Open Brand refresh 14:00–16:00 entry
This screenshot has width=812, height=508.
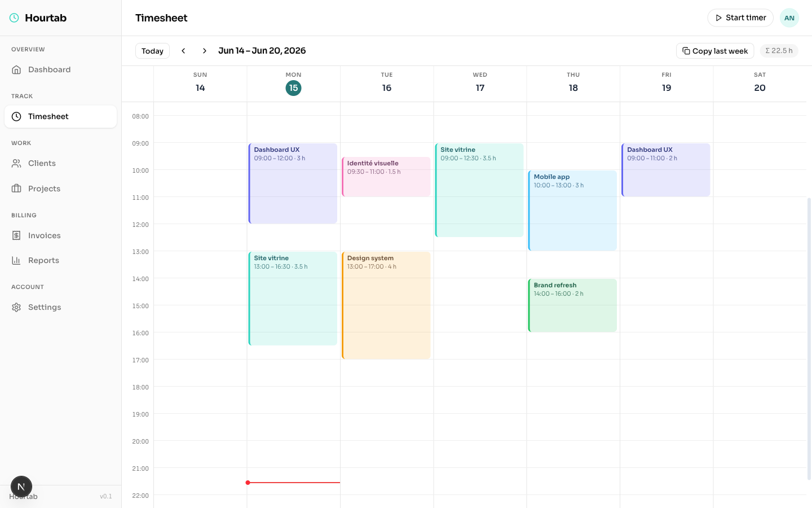(x=572, y=305)
